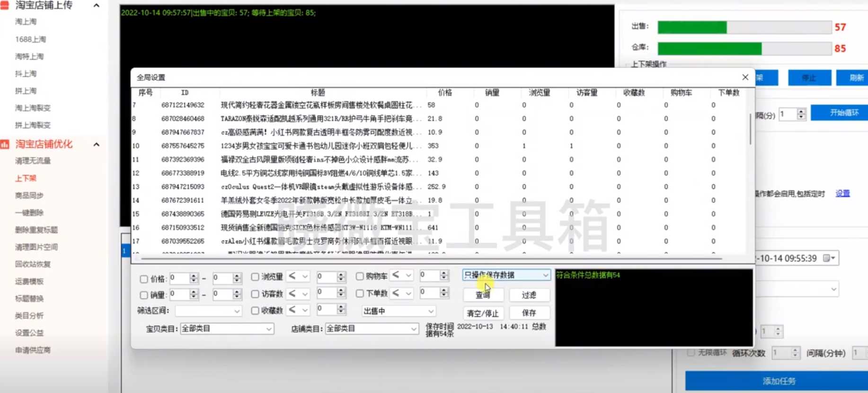The height and width of the screenshot is (393, 868).
Task: Collapse the 淘宝店铺优化 sidebar section
Action: [97, 144]
